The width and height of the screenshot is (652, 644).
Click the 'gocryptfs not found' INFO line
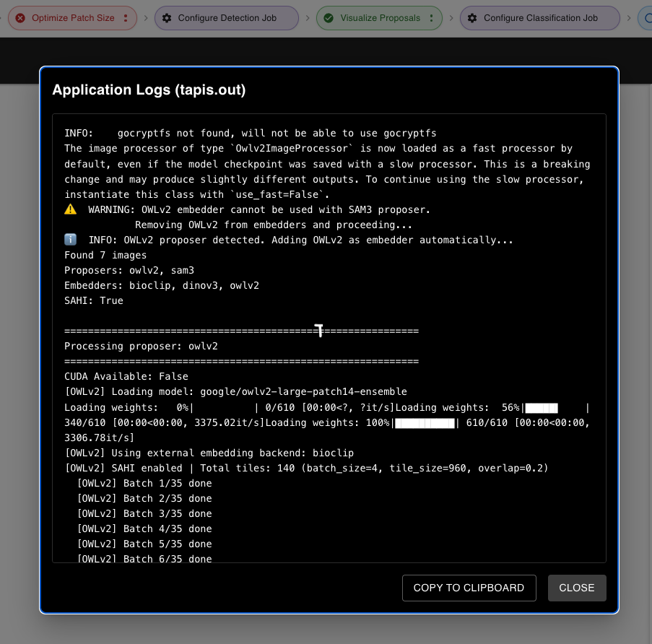pyautogui.click(x=251, y=133)
